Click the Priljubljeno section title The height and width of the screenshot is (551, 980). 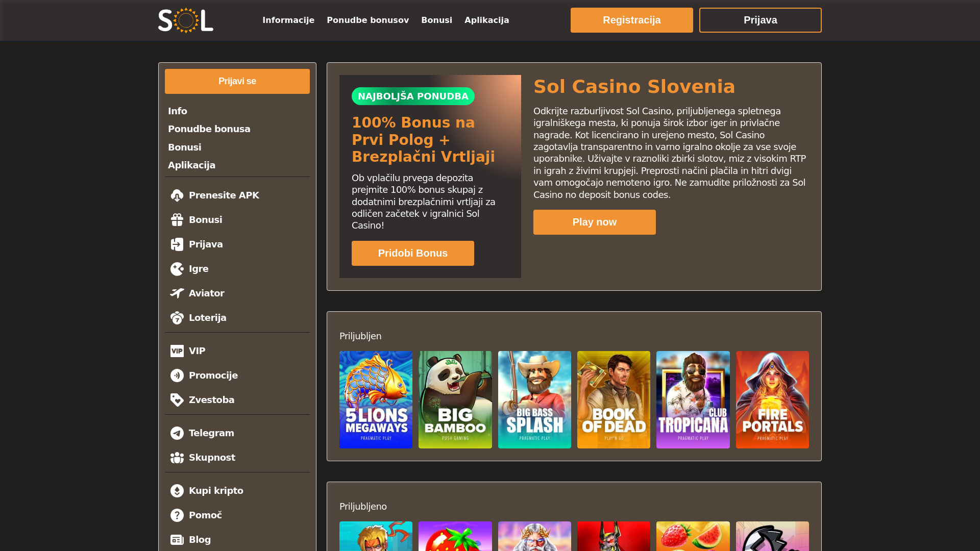pyautogui.click(x=363, y=507)
